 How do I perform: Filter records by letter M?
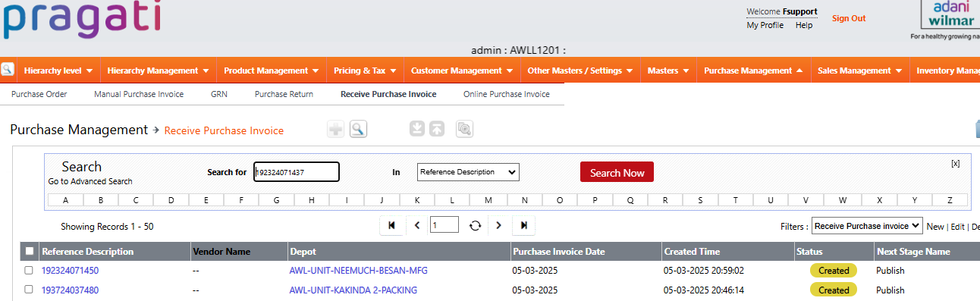[488, 200]
